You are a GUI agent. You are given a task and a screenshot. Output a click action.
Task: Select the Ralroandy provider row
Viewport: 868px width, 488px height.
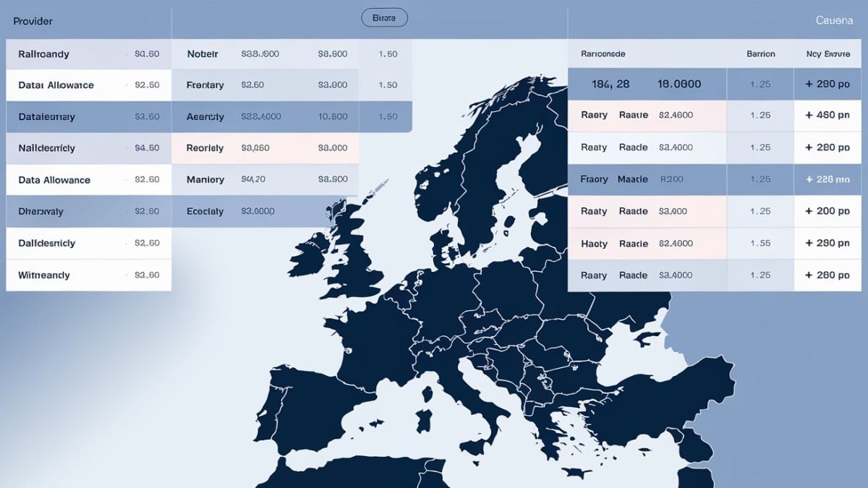[88, 54]
